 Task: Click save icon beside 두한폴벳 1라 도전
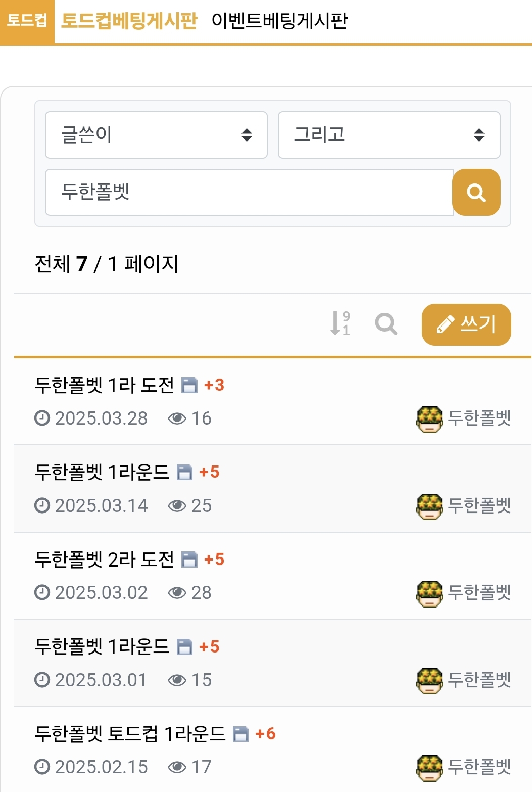click(189, 385)
